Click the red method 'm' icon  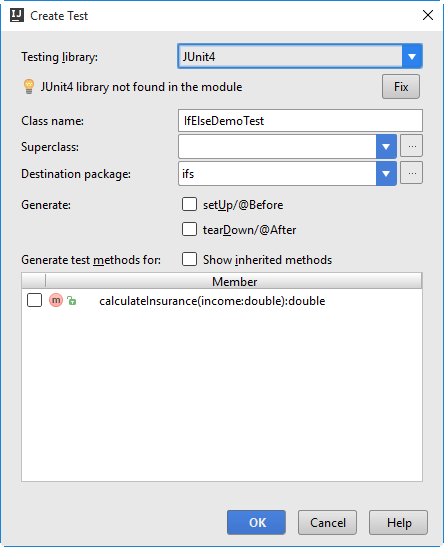(56, 300)
